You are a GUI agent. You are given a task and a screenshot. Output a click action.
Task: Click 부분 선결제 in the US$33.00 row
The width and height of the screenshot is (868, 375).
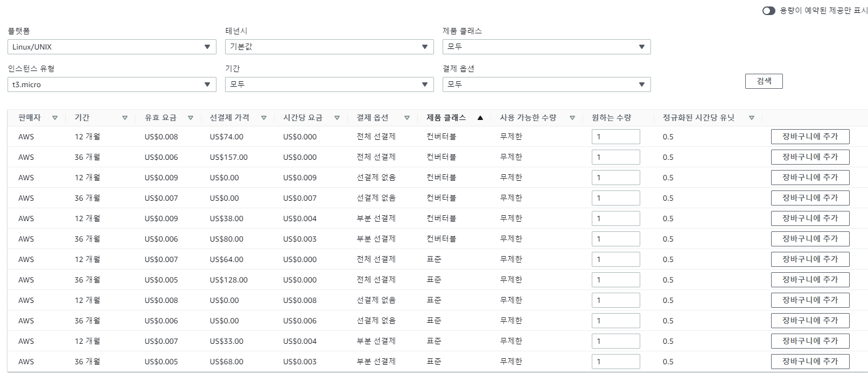376,341
